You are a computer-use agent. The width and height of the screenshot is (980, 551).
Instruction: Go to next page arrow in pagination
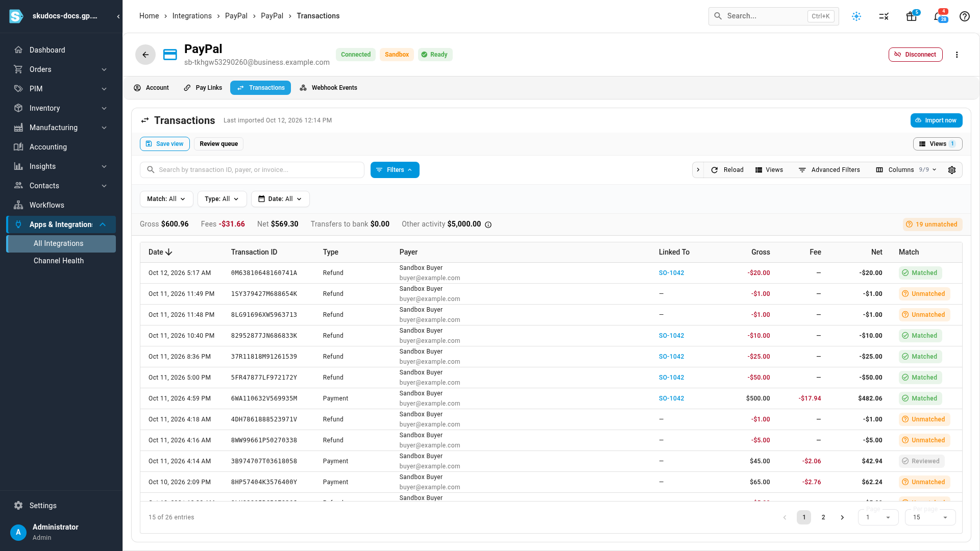(842, 517)
